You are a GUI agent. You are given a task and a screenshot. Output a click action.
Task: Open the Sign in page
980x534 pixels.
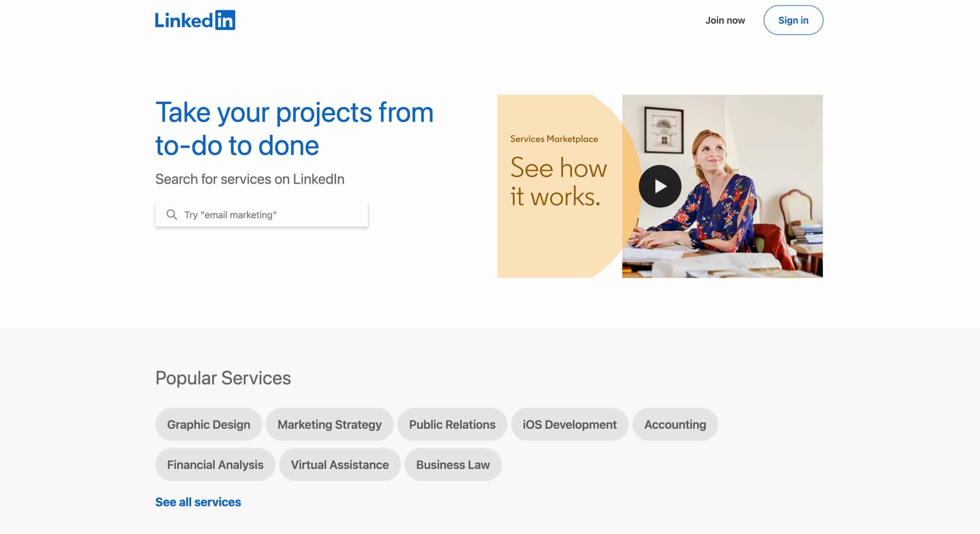point(793,20)
